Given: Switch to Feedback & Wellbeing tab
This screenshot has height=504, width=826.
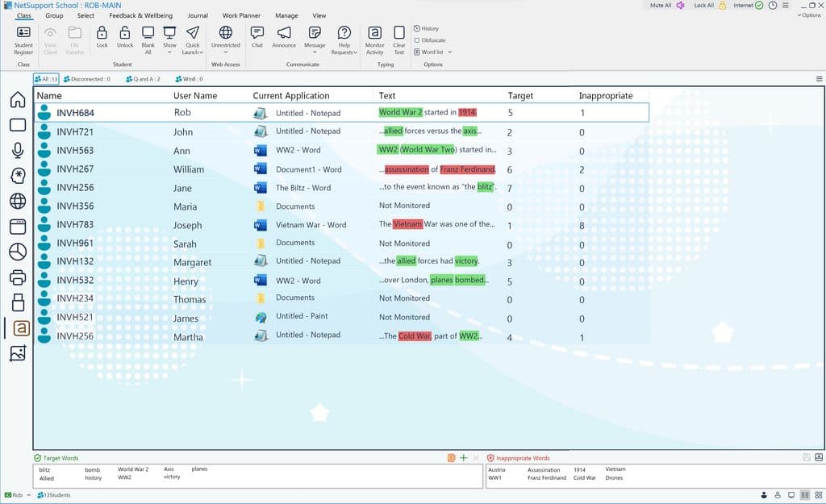Looking at the screenshot, I should point(140,16).
